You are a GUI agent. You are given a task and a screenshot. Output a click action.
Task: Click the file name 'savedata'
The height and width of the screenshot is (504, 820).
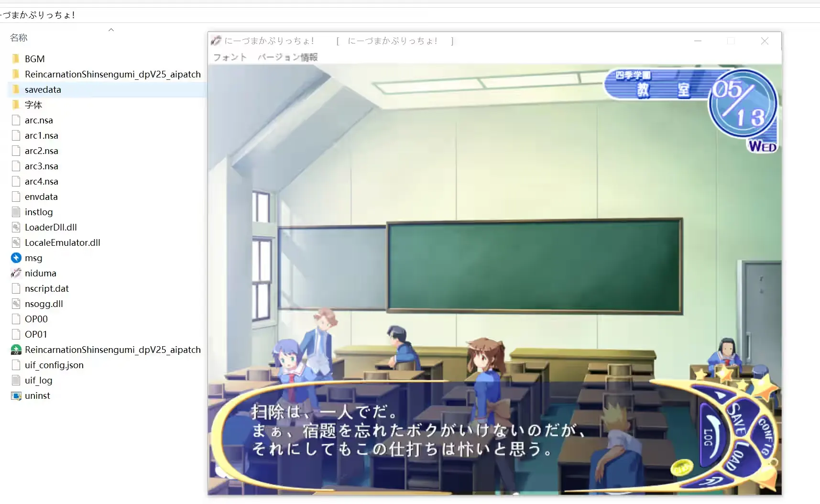43,89
